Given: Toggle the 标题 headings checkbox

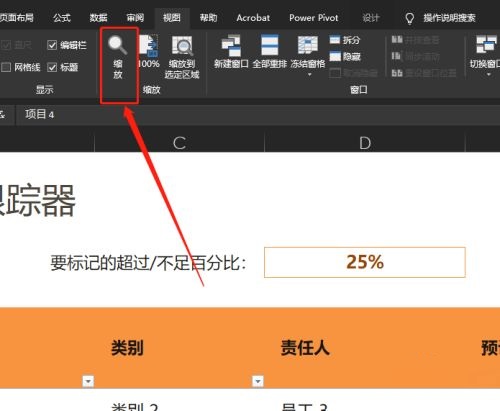Looking at the screenshot, I should point(52,67).
